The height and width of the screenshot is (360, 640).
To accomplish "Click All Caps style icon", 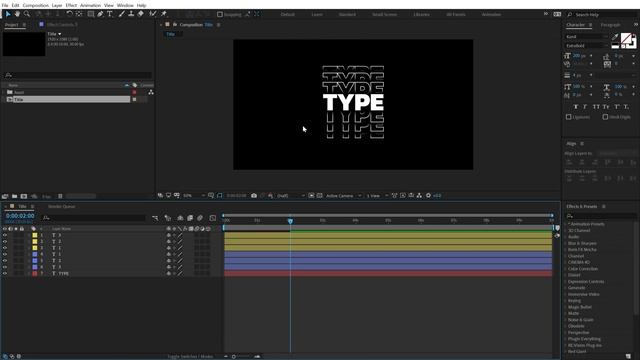I will (x=596, y=107).
